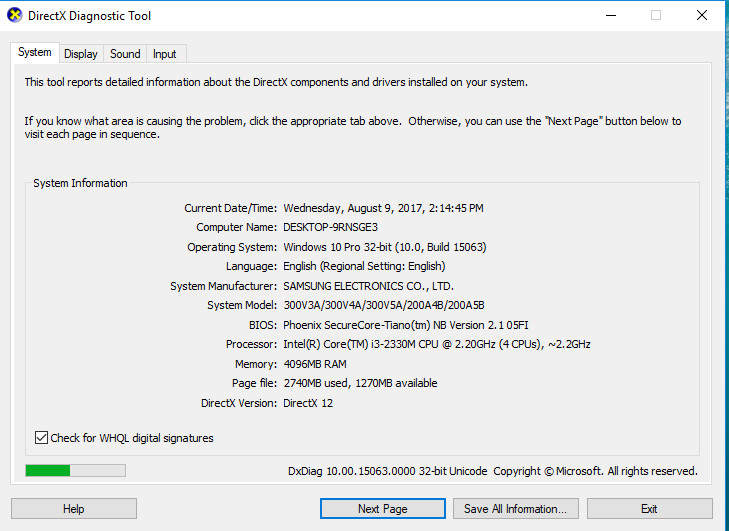Toggle Check for WHQL digital signatures

click(41, 438)
